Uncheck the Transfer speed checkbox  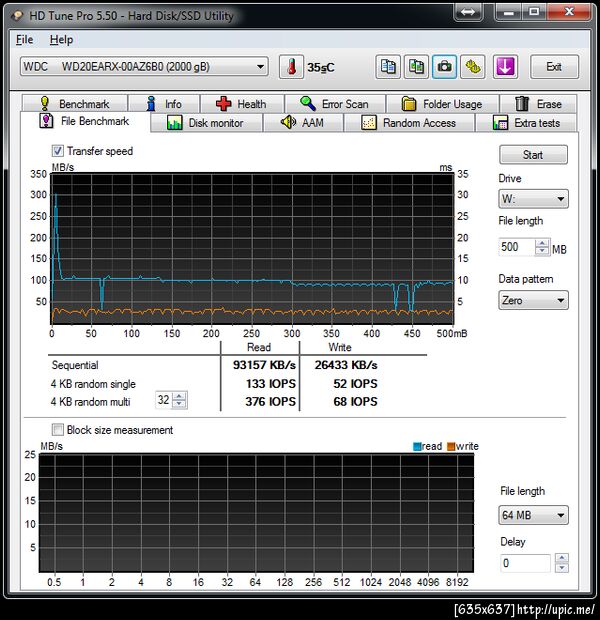tap(57, 151)
